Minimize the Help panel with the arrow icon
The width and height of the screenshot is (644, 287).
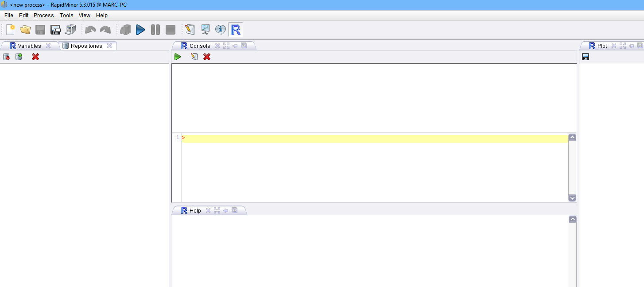click(226, 210)
